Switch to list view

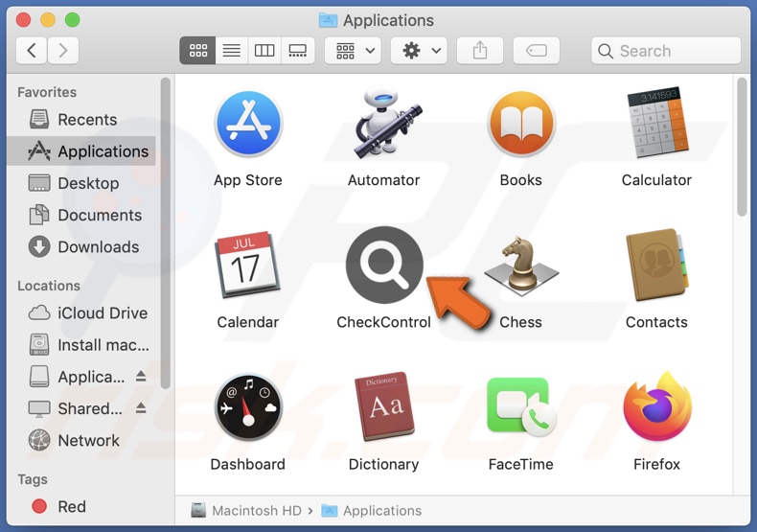232,50
